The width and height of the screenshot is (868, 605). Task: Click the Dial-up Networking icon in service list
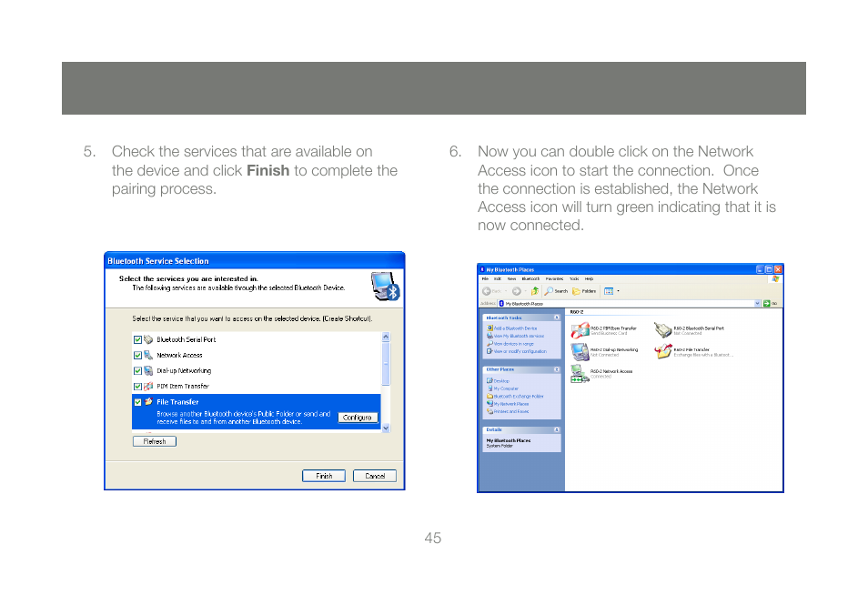pos(148,371)
